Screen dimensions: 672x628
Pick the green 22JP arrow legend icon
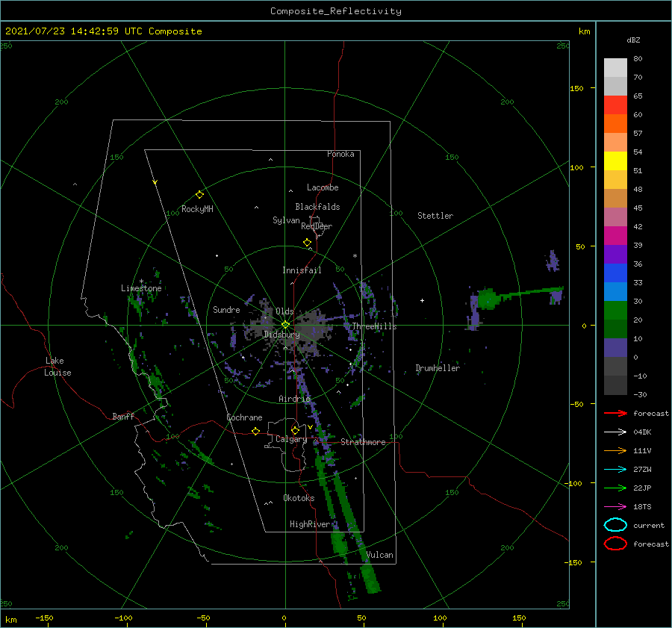[x=615, y=488]
